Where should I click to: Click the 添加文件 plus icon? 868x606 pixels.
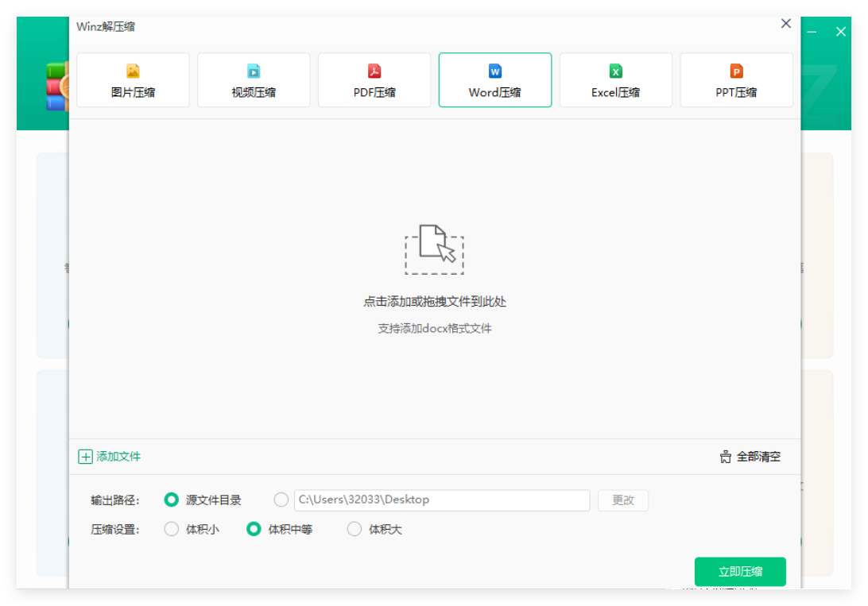tap(85, 457)
